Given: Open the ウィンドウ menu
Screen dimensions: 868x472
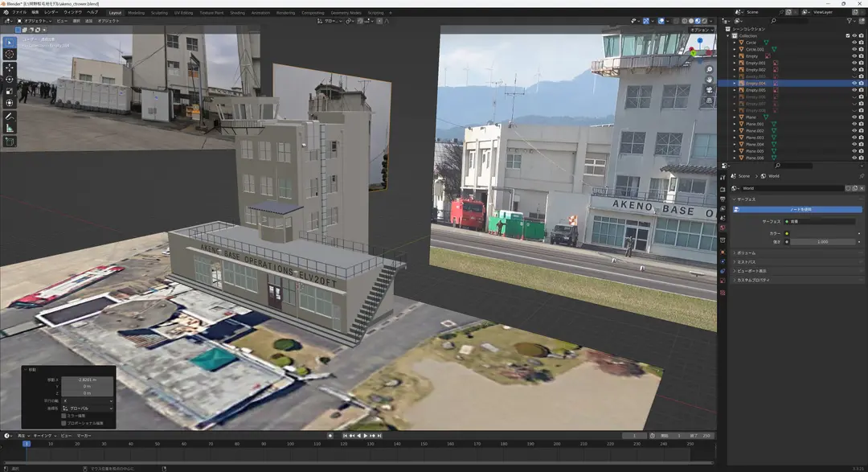Looking at the screenshot, I should tap(72, 12).
